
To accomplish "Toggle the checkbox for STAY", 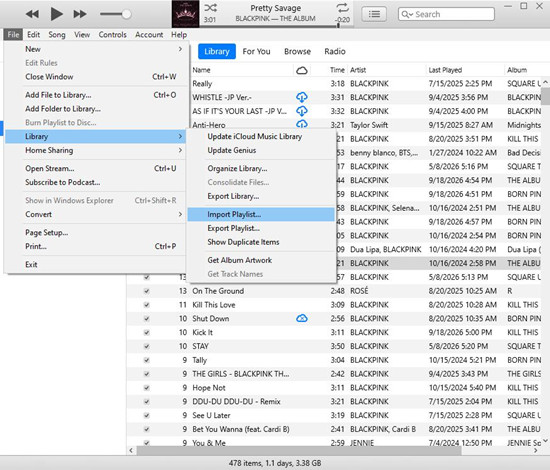I will coord(147,346).
